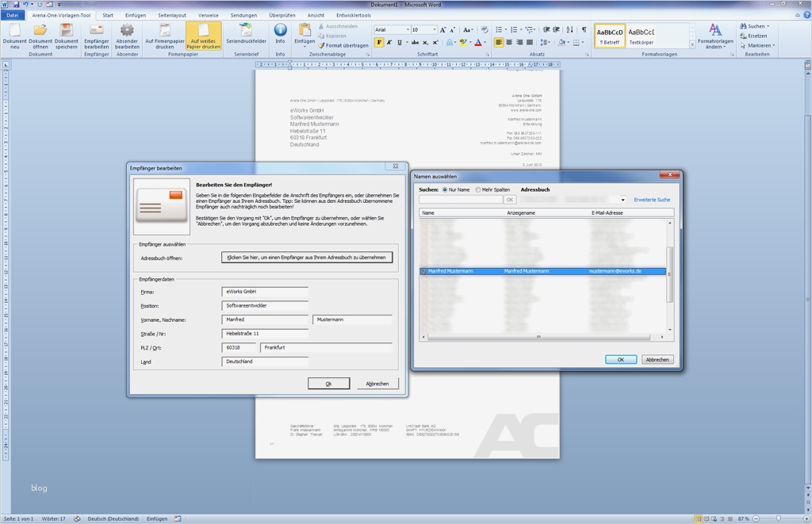
Task: Center align text
Action: coord(509,43)
